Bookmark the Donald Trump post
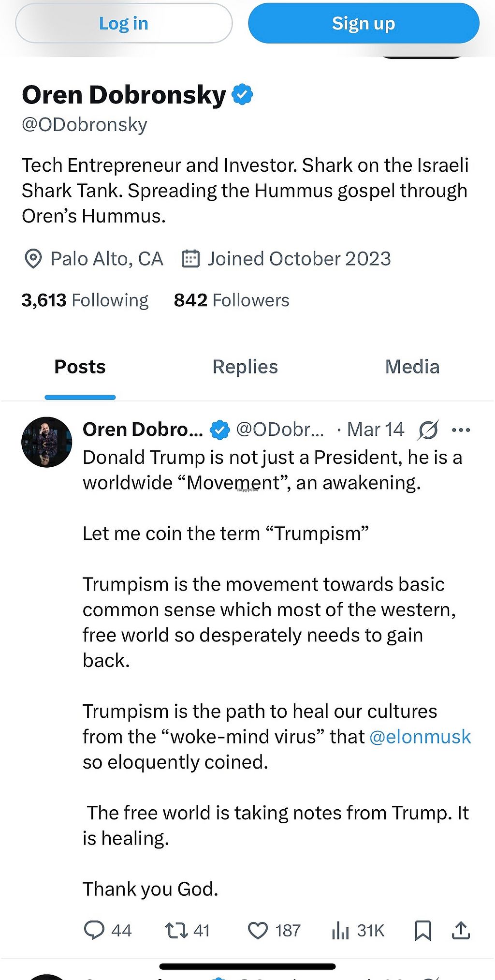The width and height of the screenshot is (495, 980). click(423, 930)
